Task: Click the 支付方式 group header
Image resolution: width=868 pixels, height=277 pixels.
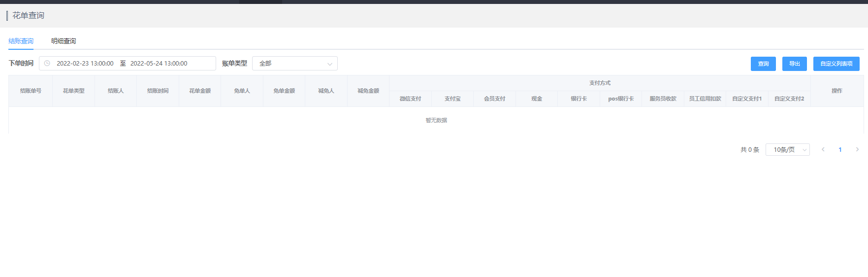Action: click(600, 83)
